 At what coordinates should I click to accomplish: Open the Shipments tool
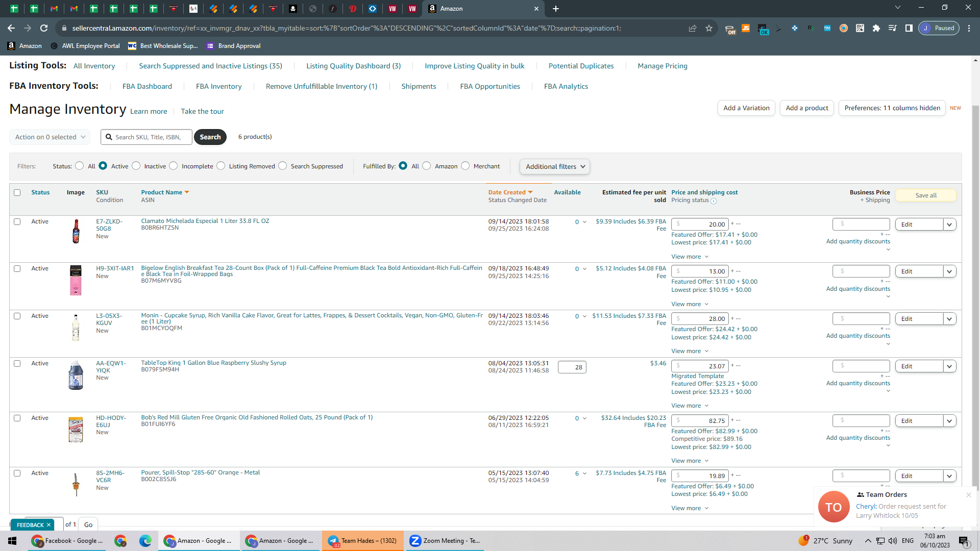(x=419, y=86)
